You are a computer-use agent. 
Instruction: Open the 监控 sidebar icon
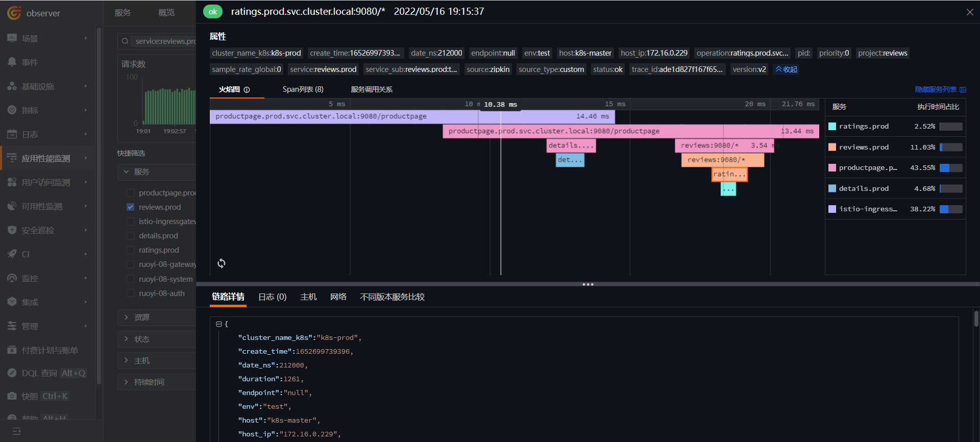coord(12,278)
